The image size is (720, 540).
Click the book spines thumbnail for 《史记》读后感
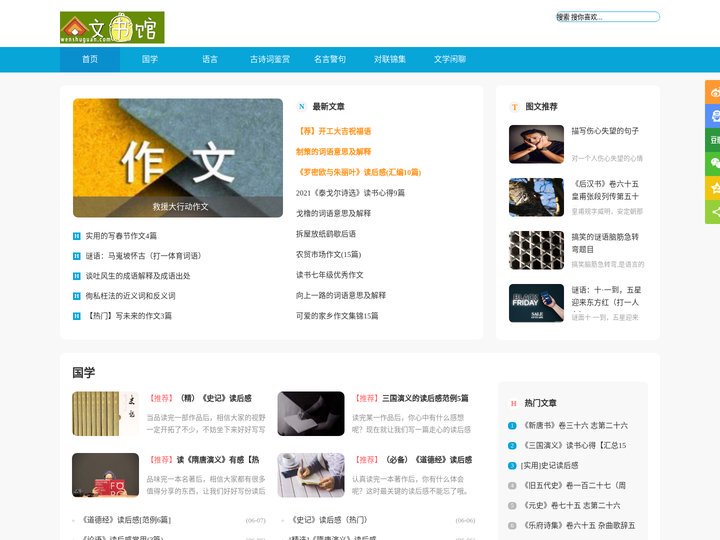coord(105,414)
